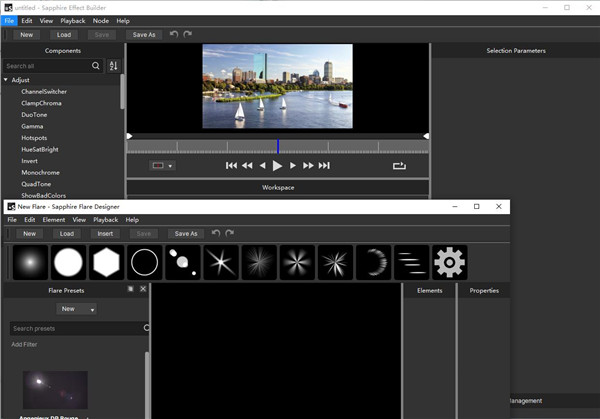This screenshot has width=600, height=419.
Task: Click undo arrow in Flare Designer toolbar
Action: [215, 233]
